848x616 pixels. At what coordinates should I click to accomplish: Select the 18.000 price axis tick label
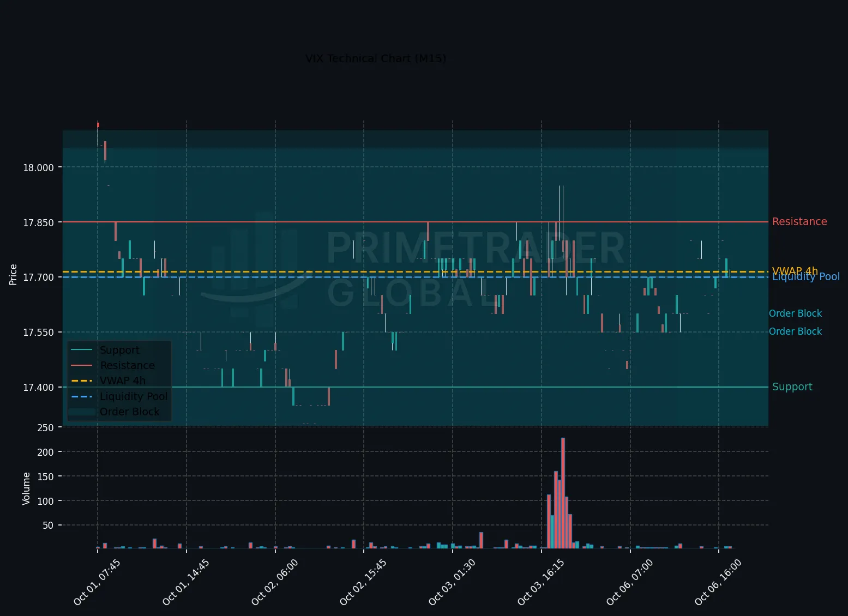point(38,167)
